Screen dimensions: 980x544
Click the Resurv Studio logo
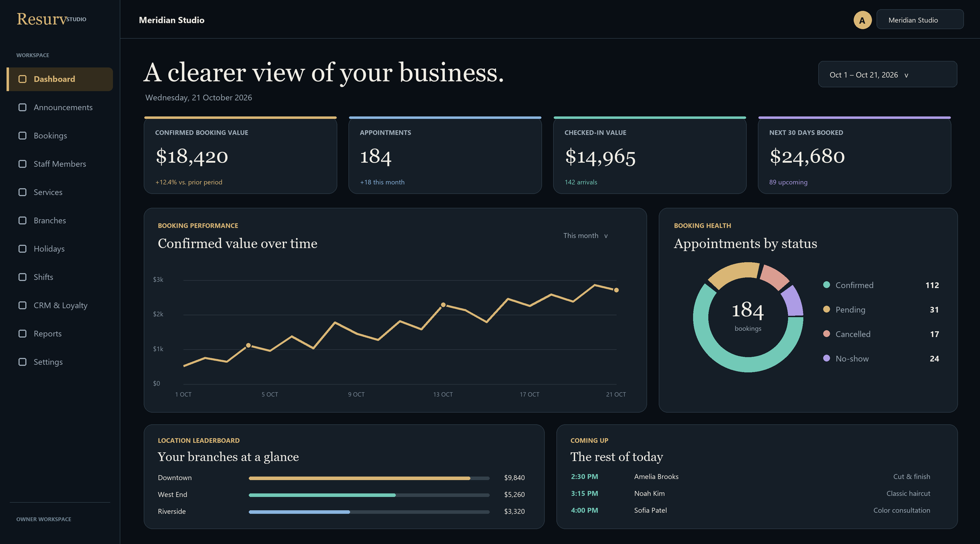[51, 19]
